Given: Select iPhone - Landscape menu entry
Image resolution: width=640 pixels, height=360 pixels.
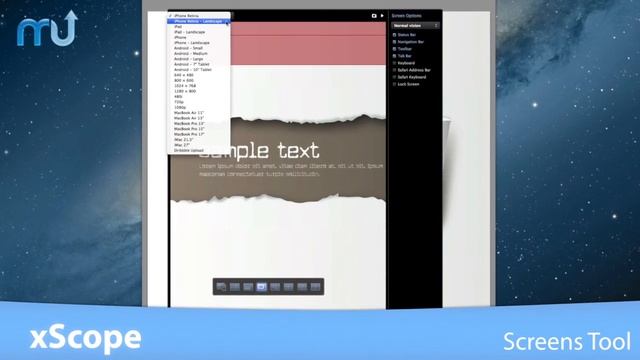Looking at the screenshot, I should point(199,43).
